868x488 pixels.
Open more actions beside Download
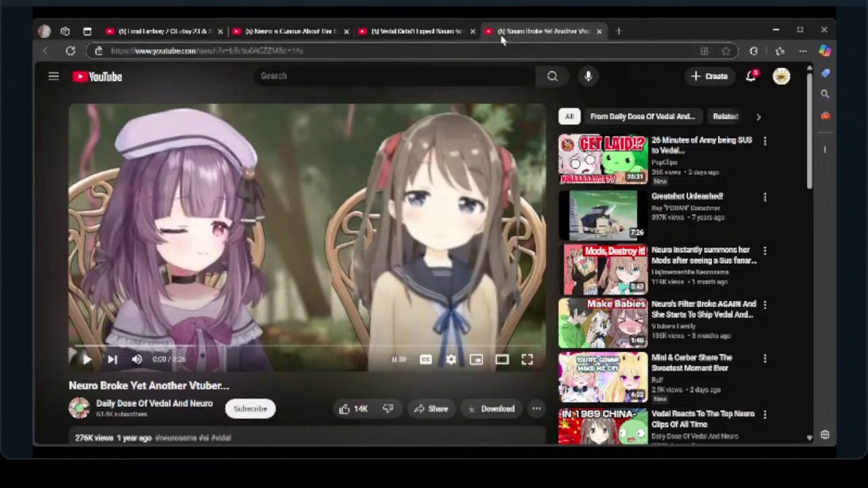pos(536,409)
